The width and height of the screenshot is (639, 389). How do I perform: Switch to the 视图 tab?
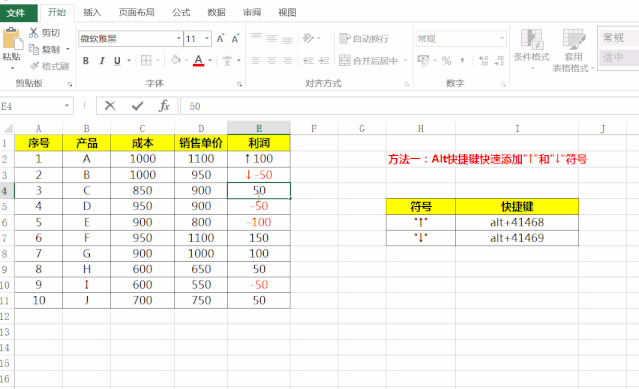[x=287, y=13]
